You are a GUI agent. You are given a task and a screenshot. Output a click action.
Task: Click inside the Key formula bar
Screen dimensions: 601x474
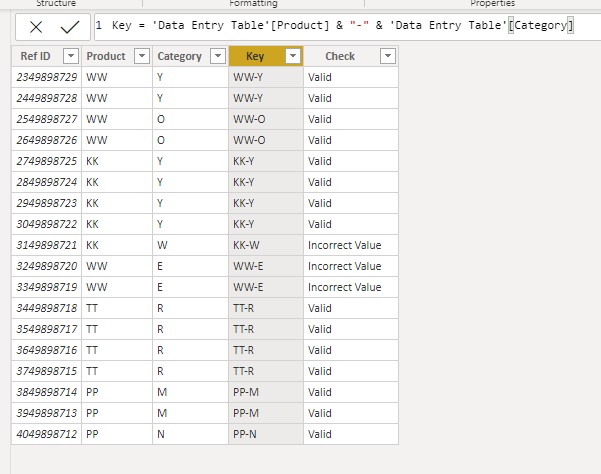(x=347, y=26)
